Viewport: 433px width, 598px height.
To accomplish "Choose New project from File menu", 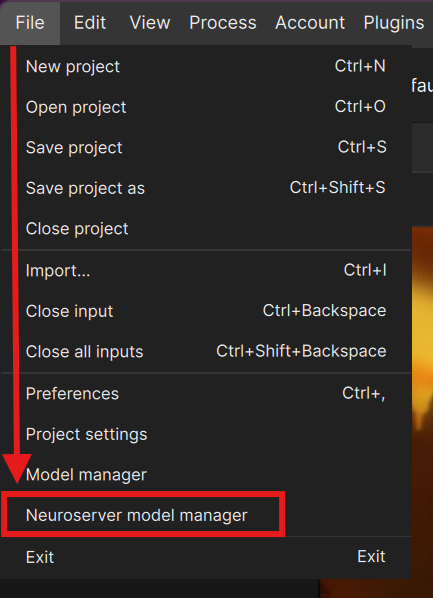I will pos(206,67).
